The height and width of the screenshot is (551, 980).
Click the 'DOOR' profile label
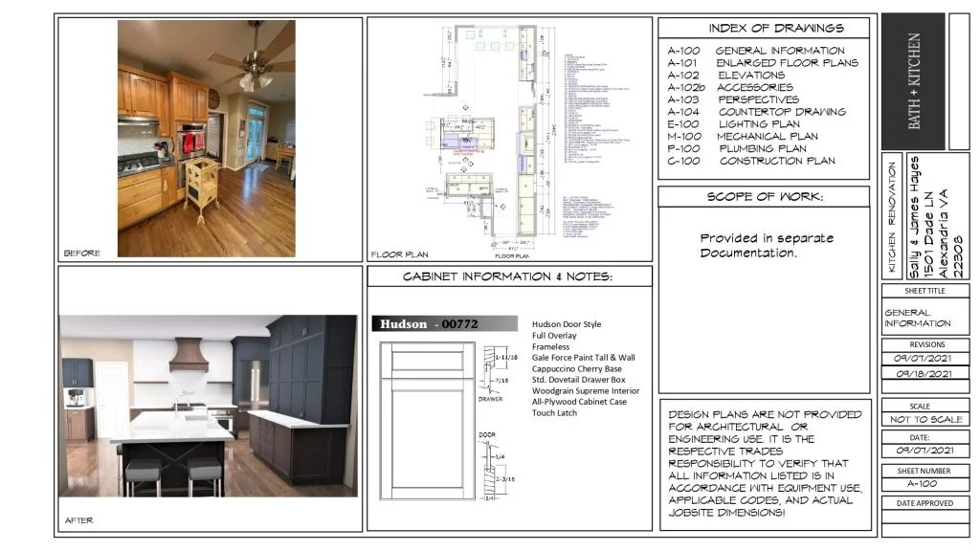pyautogui.click(x=487, y=435)
